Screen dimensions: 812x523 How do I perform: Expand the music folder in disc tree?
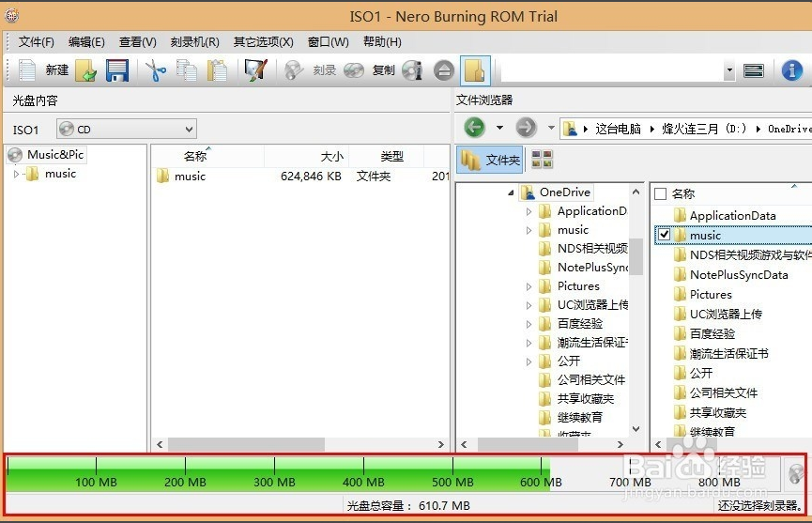pos(16,174)
